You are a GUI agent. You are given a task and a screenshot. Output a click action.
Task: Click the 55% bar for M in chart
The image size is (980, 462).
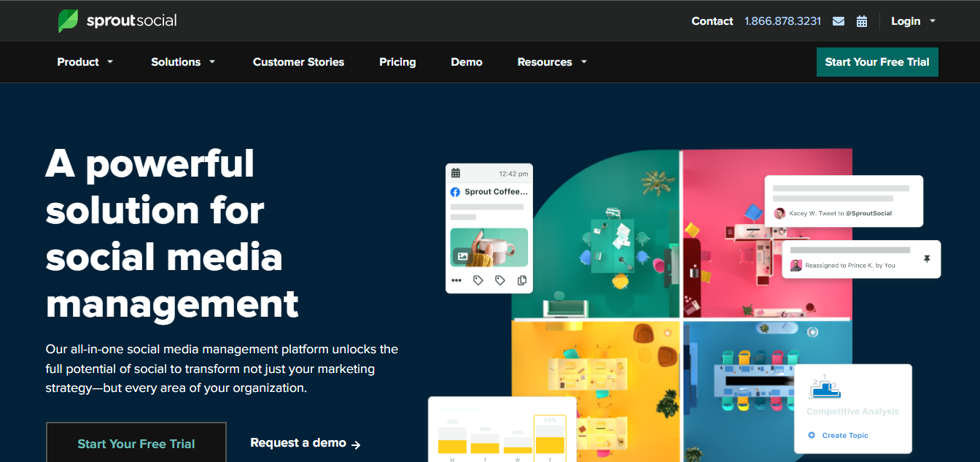click(x=452, y=440)
